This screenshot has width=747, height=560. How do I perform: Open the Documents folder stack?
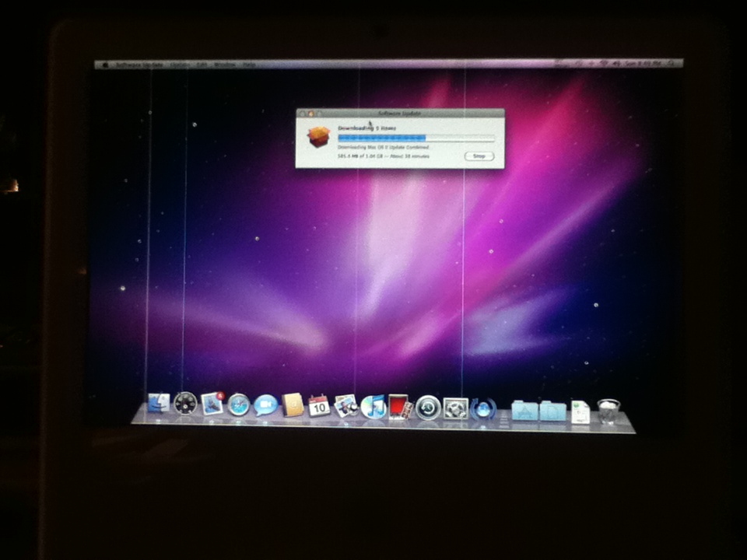(x=552, y=411)
